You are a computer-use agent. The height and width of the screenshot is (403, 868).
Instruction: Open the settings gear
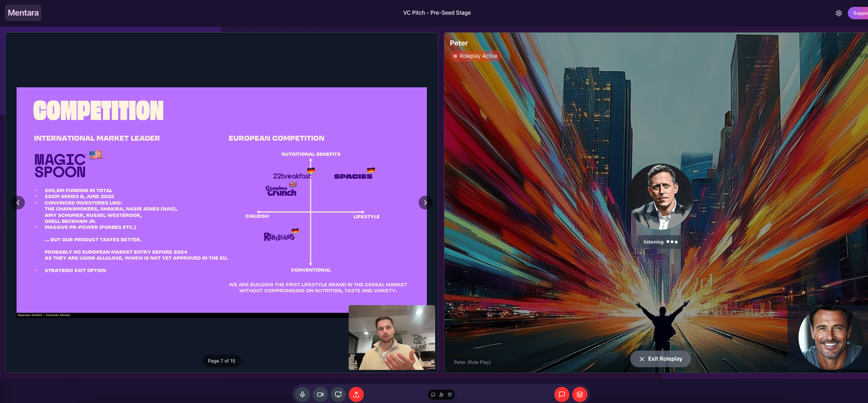[x=839, y=13]
